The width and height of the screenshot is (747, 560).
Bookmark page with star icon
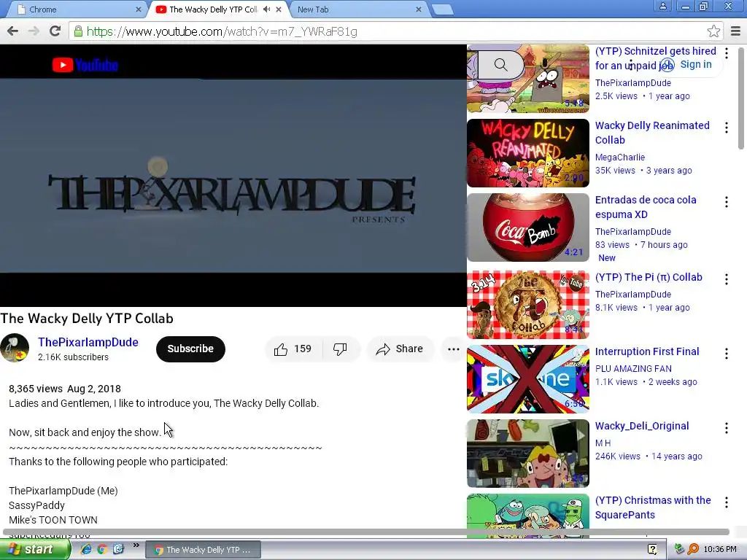click(x=713, y=31)
